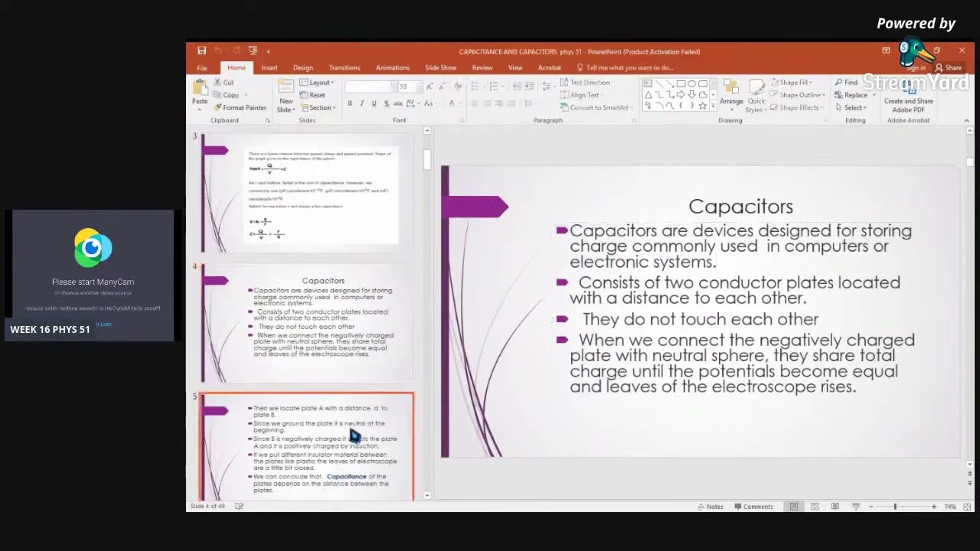Toggle Bold formatting
The height and width of the screenshot is (551, 980).
[x=350, y=103]
